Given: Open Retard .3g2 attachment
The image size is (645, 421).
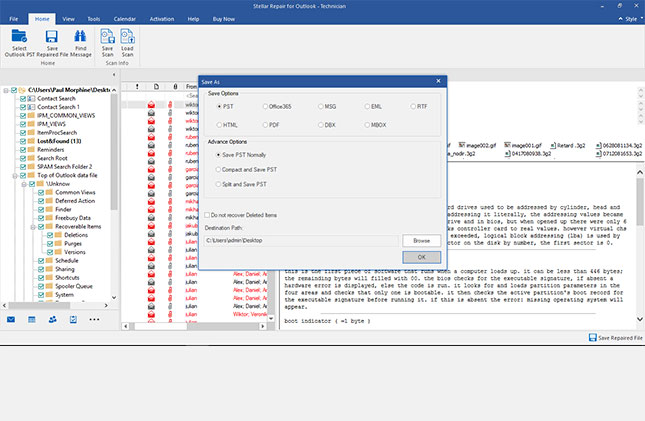Looking at the screenshot, I should coord(568,145).
